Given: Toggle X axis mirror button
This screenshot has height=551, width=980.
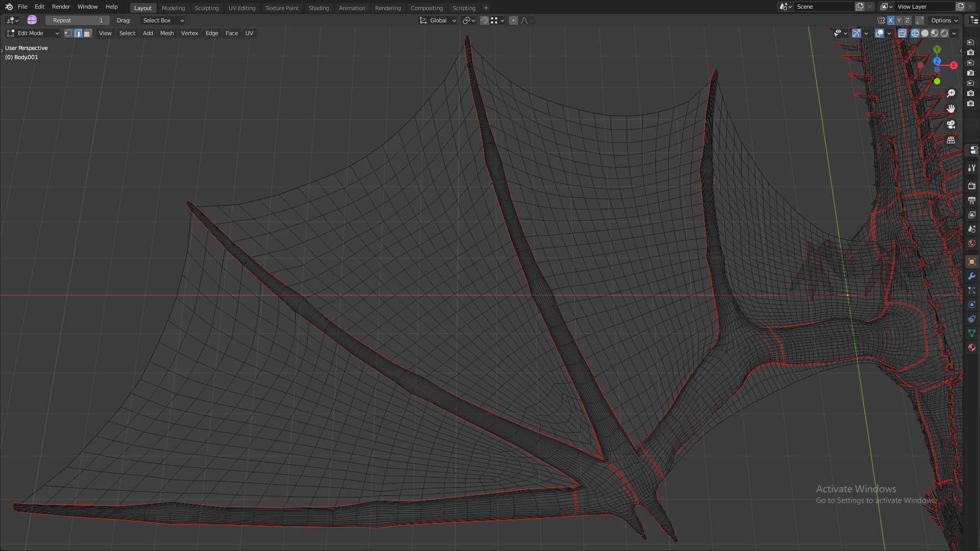Looking at the screenshot, I should click(x=891, y=20).
